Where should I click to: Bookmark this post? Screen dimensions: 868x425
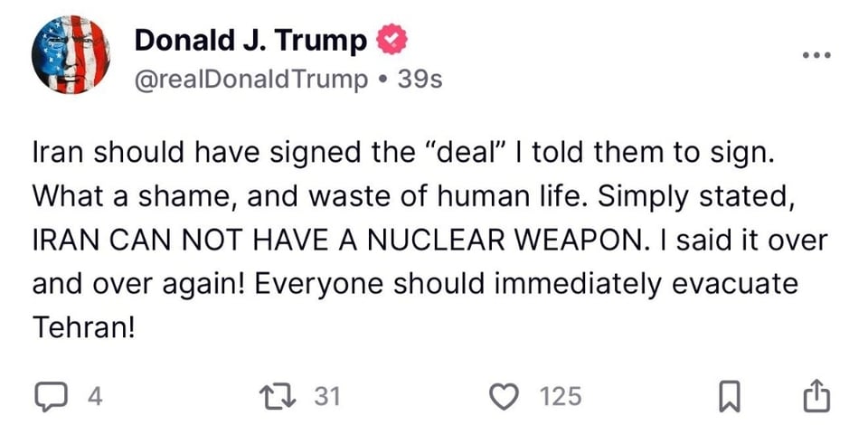pos(731,396)
